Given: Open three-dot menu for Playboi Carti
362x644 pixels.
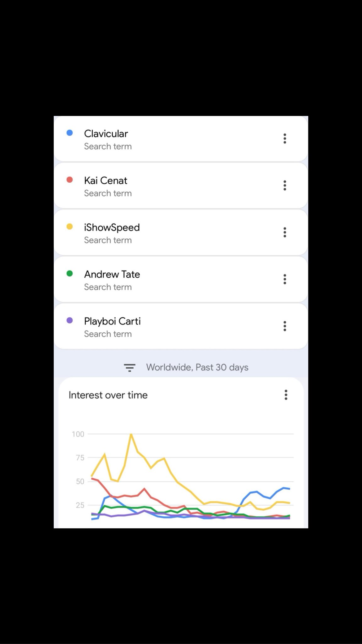Looking at the screenshot, I should click(285, 326).
